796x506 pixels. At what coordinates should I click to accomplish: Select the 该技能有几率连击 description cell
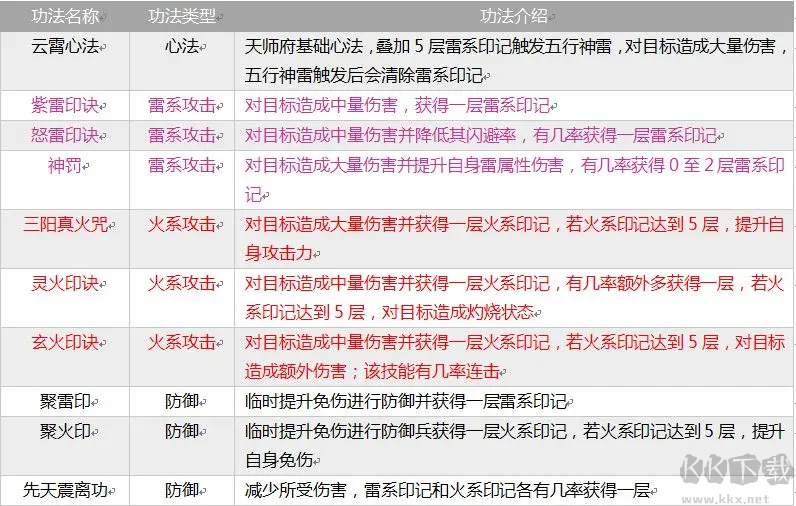514,357
